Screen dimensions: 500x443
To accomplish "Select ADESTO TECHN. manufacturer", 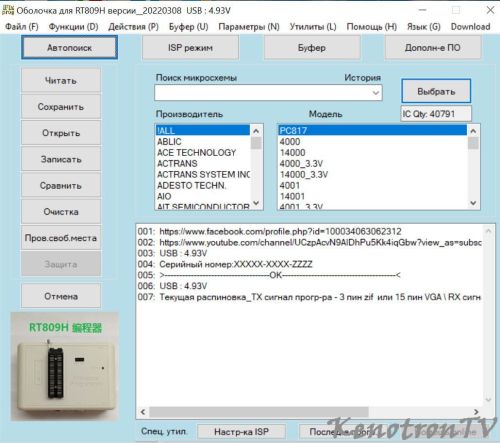I will pos(191,185).
